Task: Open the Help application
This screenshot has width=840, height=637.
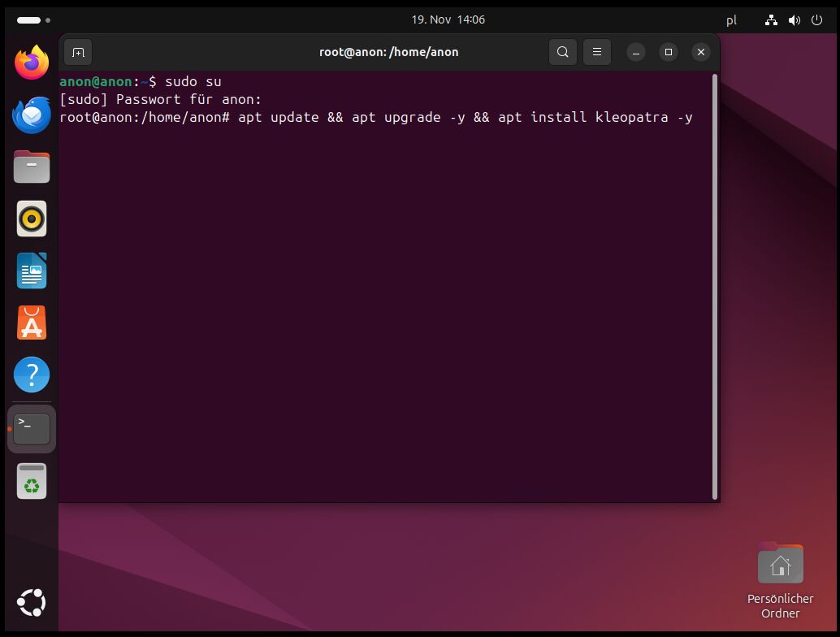Action: click(32, 375)
